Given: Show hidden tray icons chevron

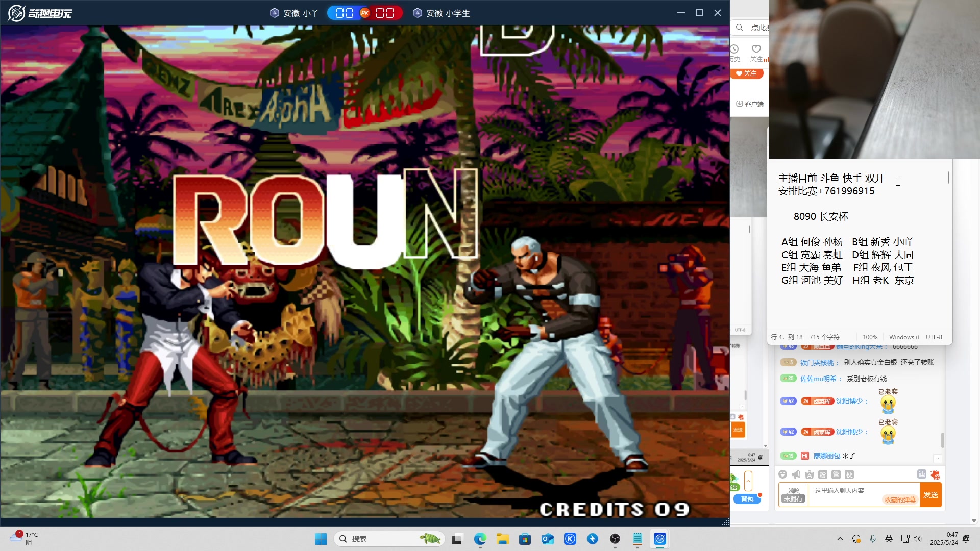Looking at the screenshot, I should coord(840,539).
